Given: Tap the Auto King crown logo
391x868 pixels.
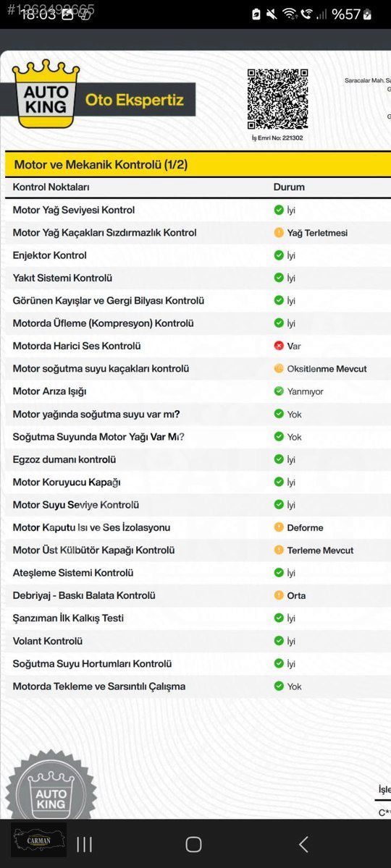Looking at the screenshot, I should point(46,94).
